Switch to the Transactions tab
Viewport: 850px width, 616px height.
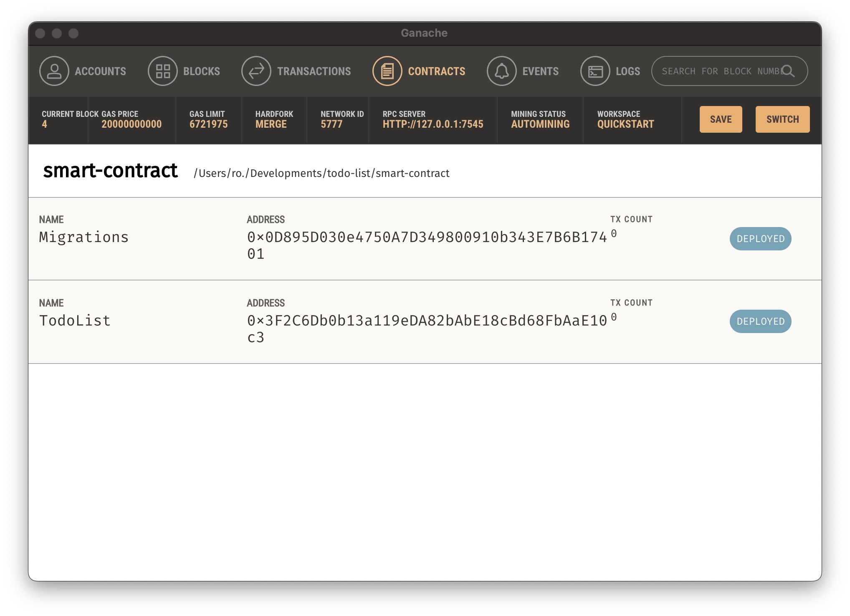click(x=314, y=71)
